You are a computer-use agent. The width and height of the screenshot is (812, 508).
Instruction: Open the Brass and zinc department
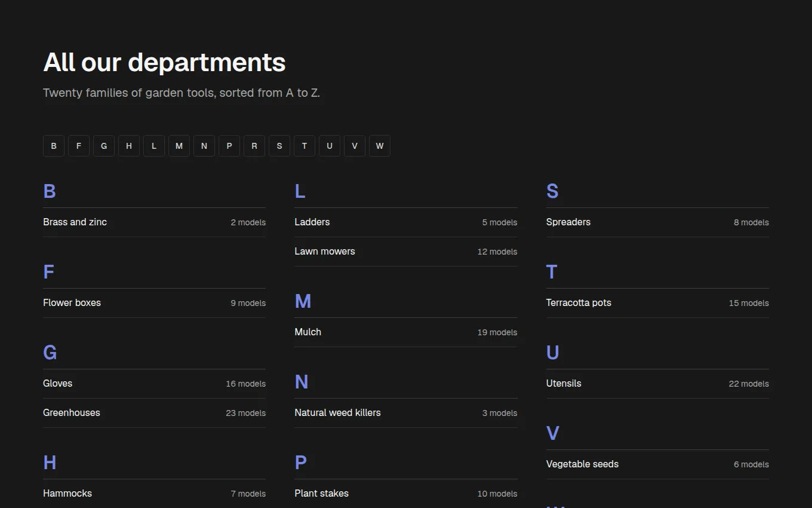pyautogui.click(x=154, y=222)
